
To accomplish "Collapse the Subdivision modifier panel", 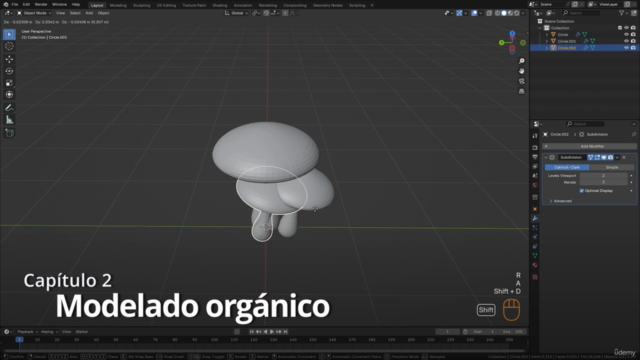I will [x=546, y=158].
